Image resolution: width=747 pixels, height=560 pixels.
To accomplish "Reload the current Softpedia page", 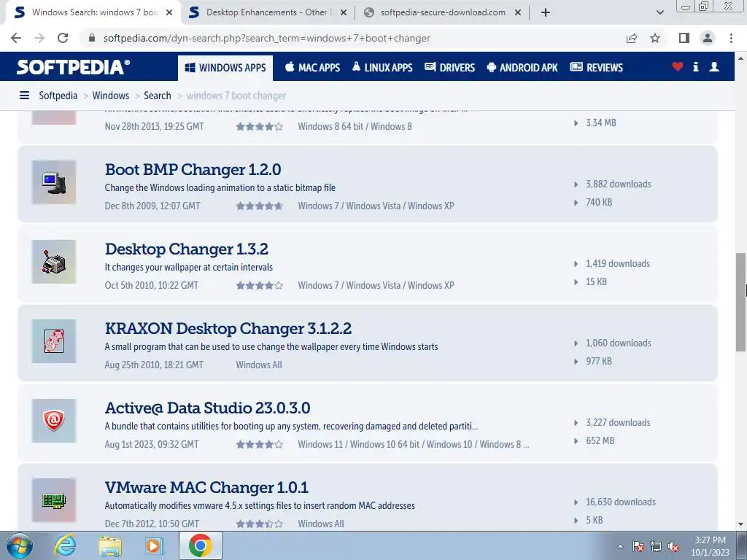I will tap(63, 38).
